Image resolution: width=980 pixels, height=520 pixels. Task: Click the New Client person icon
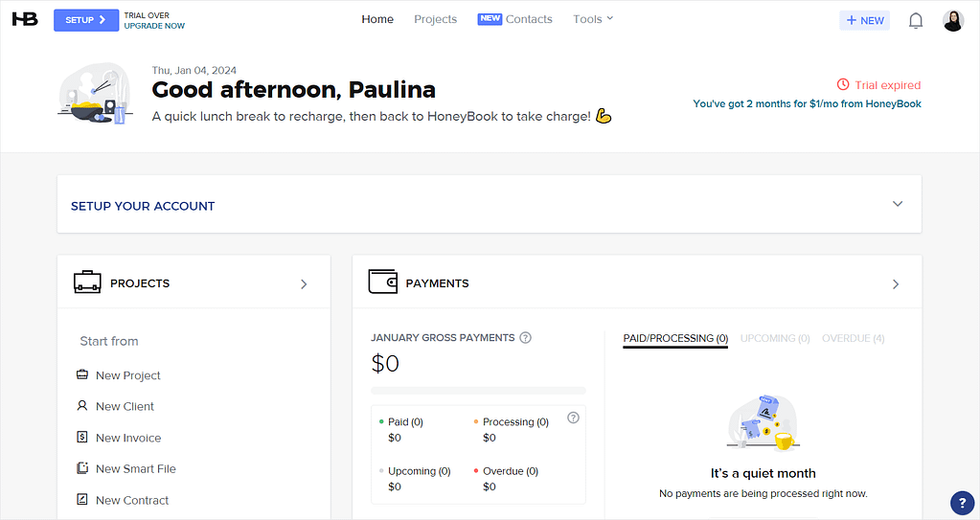pos(81,406)
